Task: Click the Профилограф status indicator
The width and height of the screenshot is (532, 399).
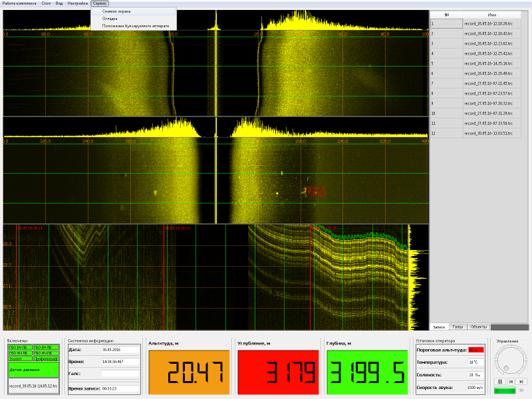Action: (x=46, y=358)
